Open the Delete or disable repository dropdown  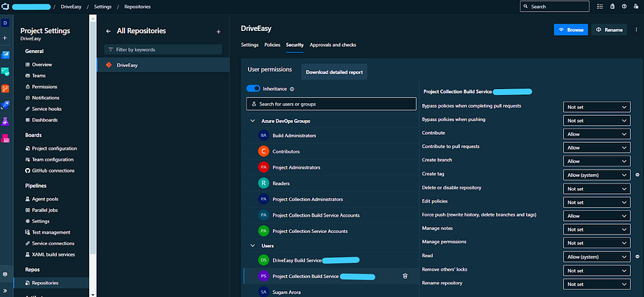click(596, 189)
